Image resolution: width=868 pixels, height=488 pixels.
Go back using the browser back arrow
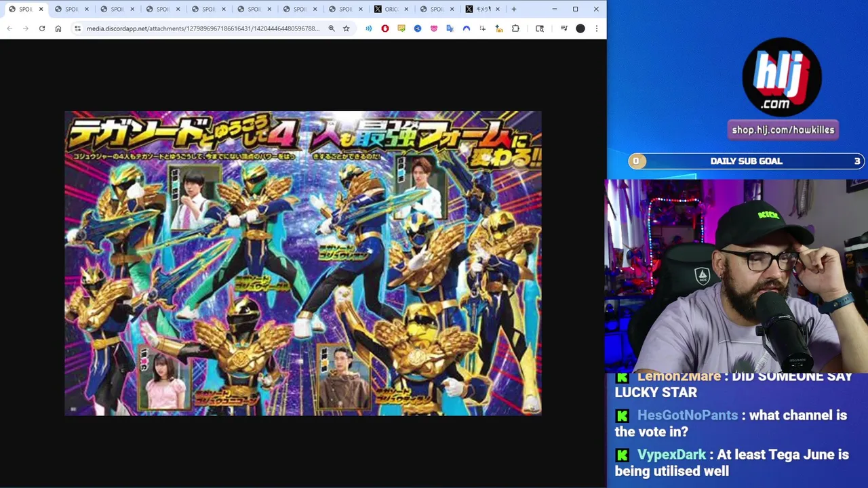(9, 28)
